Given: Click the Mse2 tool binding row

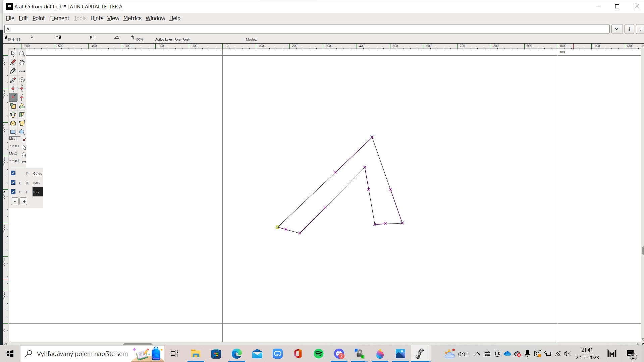Looking at the screenshot, I should click(17, 154).
